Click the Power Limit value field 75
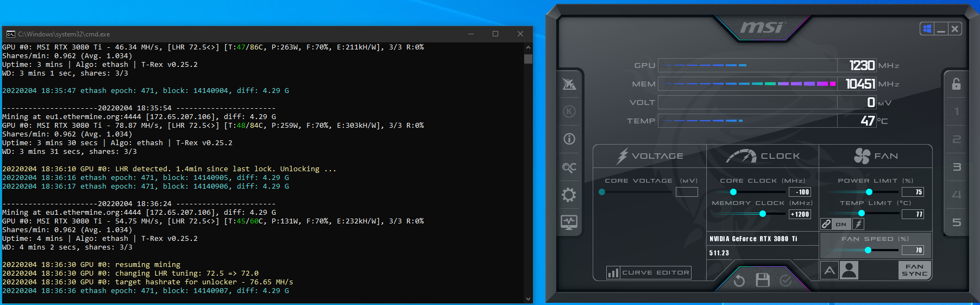The image size is (980, 305). (x=913, y=192)
